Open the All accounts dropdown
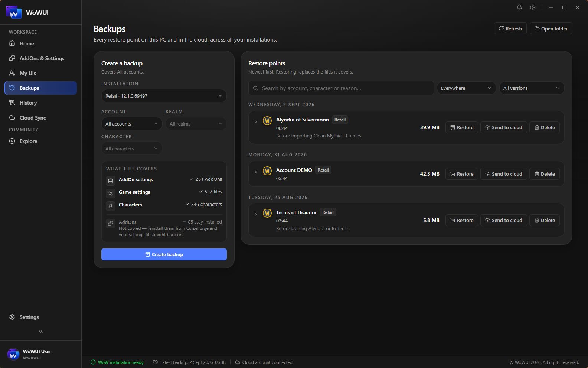588x368 pixels. point(132,124)
